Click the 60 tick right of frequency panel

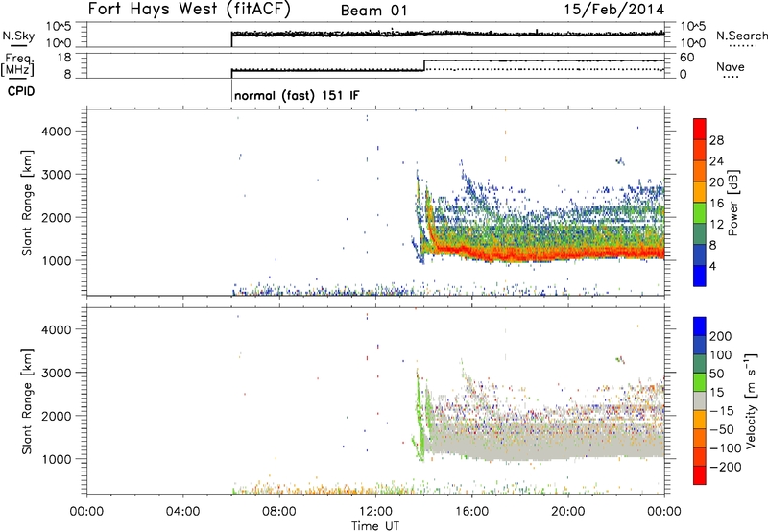pos(687,58)
